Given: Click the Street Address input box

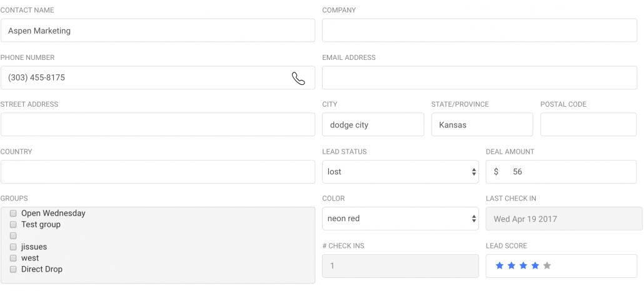Looking at the screenshot, I should [x=158, y=125].
